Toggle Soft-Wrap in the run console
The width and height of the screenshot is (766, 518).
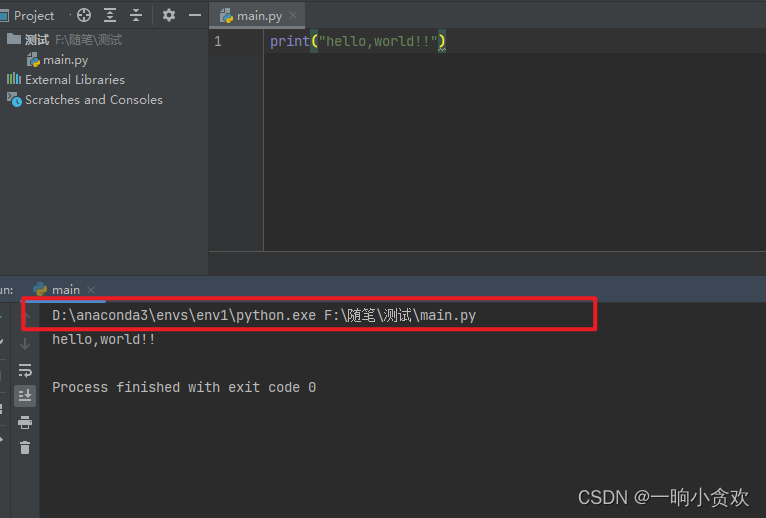(25, 370)
